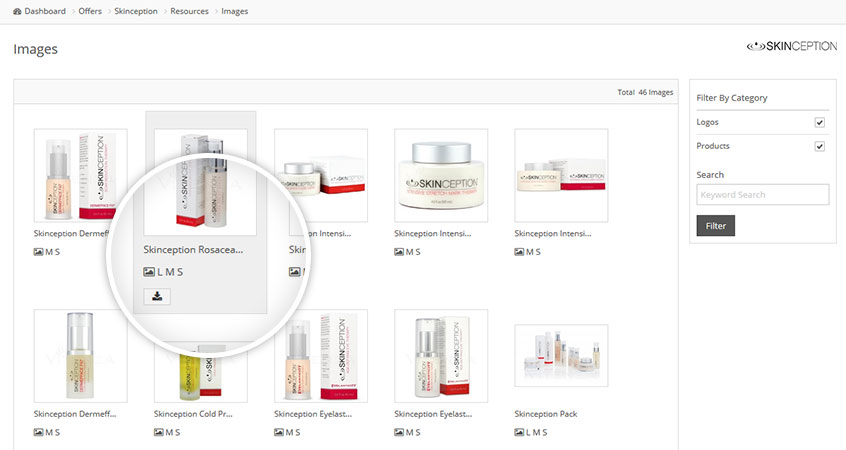This screenshot has height=450, width=846.
Task: Click picture icon under two-jar Intensi... card
Action: (x=519, y=252)
